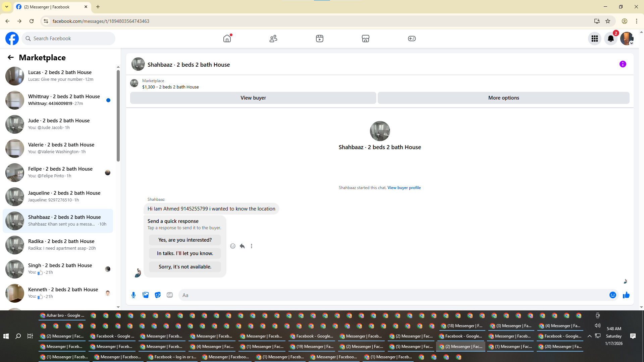644x362 pixels.
Task: Open the browser tab search dropdown
Action: pos(6,7)
